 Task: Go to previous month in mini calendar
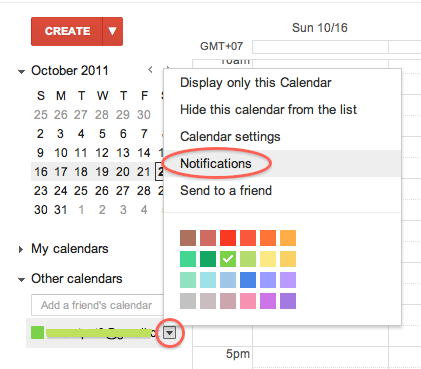(150, 70)
